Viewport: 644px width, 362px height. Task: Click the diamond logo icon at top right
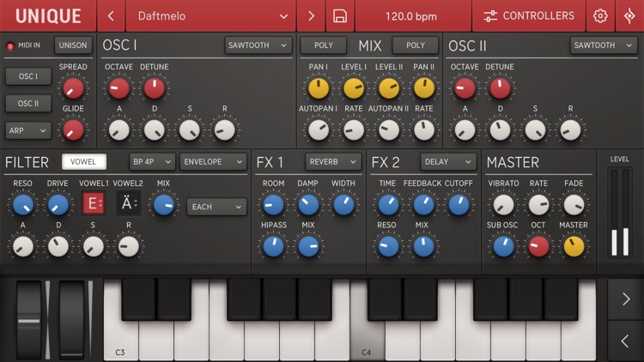coord(629,16)
